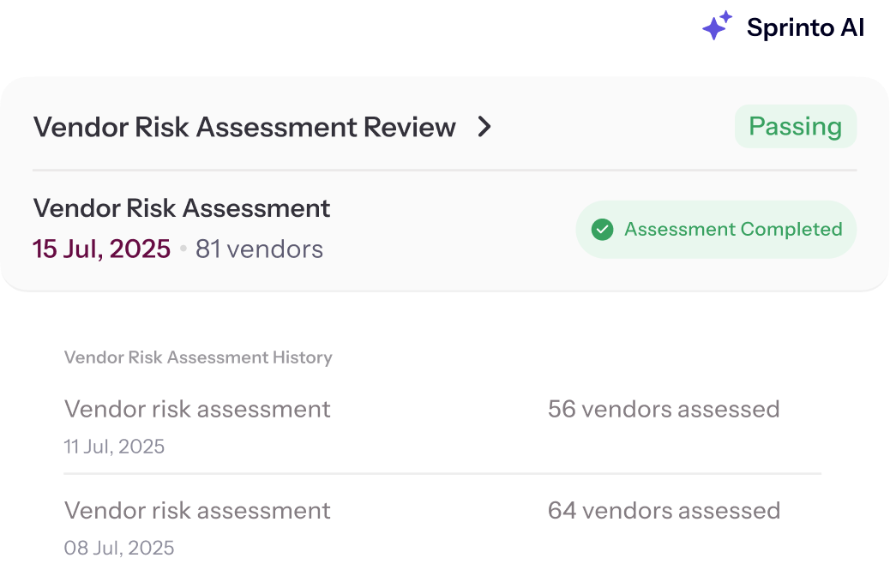Click the 56 vendors assessed text
This screenshot has height=588, width=890.
point(664,409)
